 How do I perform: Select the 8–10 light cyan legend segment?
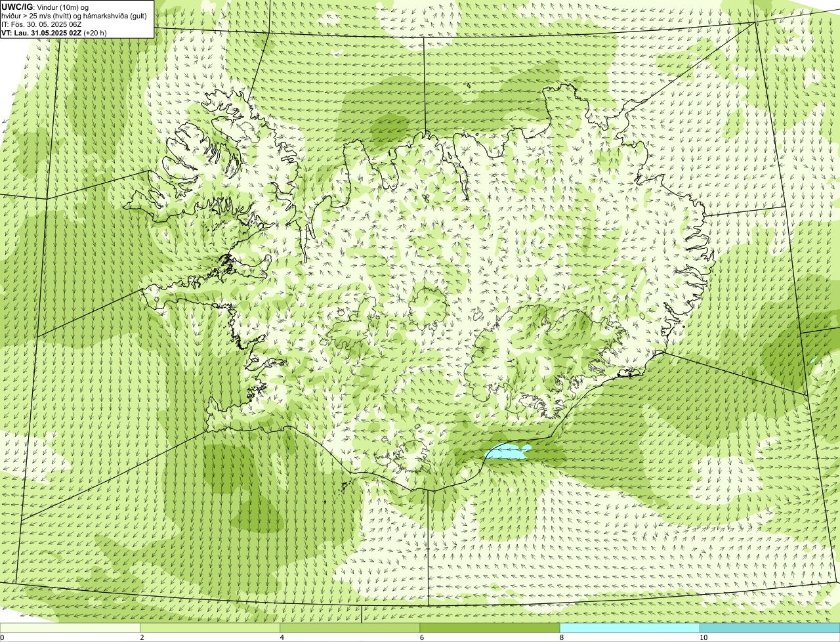tap(629, 628)
